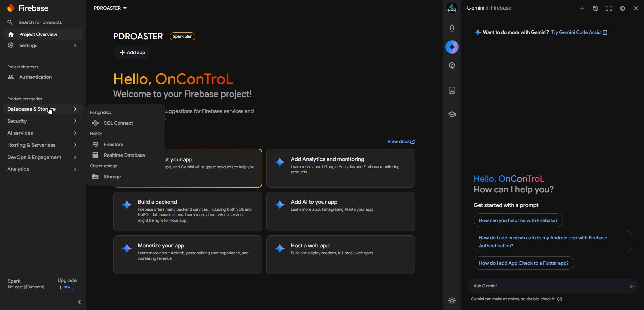
Task: Click the Search for products field
Action: (43, 22)
